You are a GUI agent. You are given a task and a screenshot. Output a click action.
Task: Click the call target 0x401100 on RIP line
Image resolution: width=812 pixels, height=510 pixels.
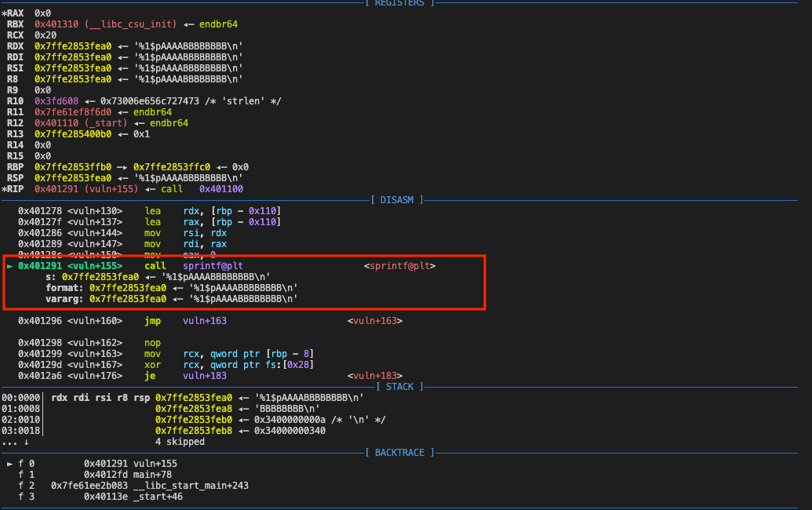pyautogui.click(x=220, y=189)
